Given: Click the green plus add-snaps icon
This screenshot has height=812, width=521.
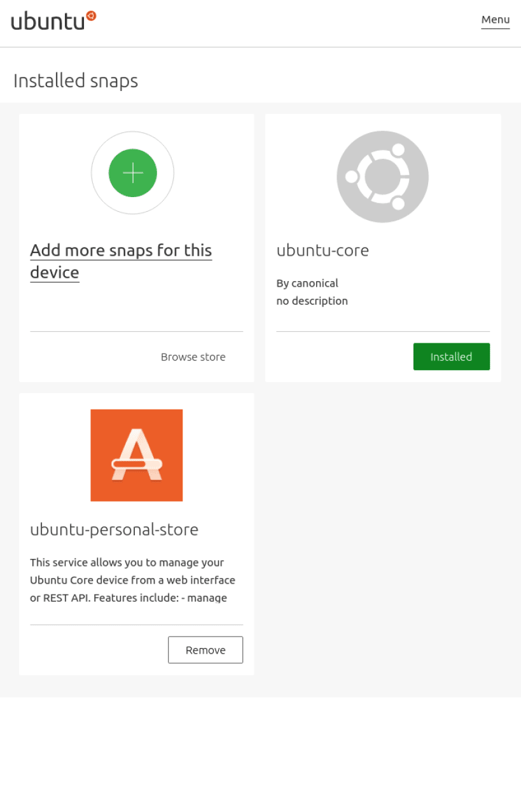Looking at the screenshot, I should coord(132,173).
